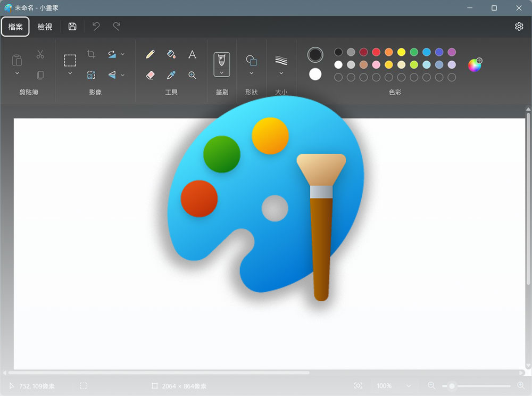Open the 檢視 menu
Image resolution: width=532 pixels, height=396 pixels.
coord(45,27)
